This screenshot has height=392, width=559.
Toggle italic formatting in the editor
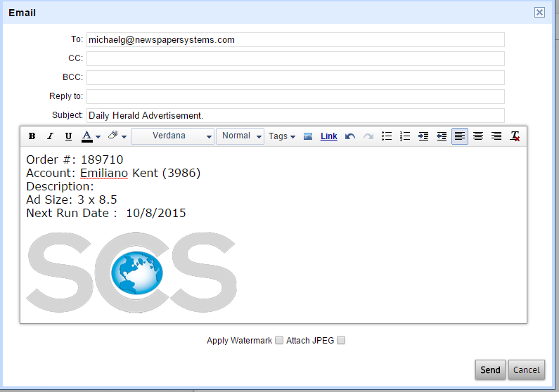coord(50,136)
